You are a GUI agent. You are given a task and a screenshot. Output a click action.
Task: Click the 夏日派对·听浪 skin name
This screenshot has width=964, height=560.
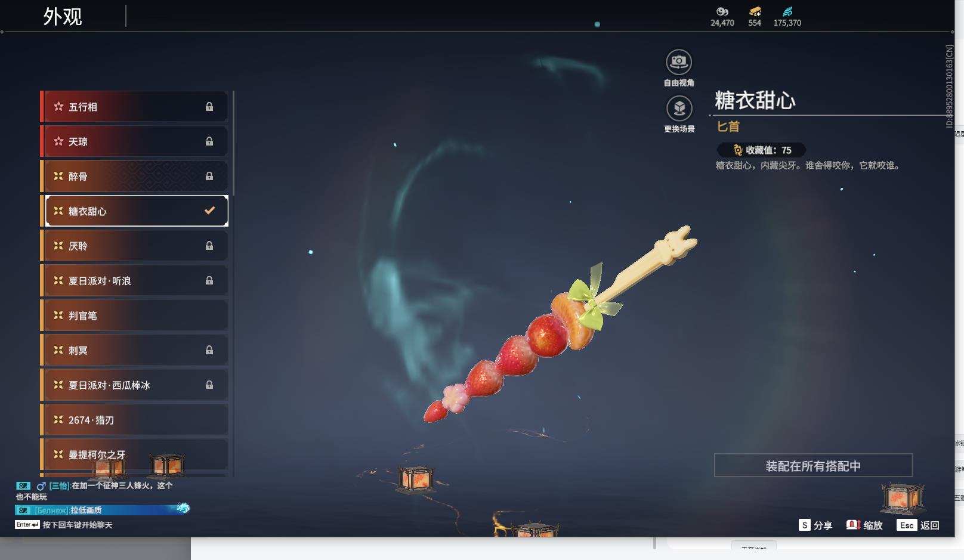100,280
